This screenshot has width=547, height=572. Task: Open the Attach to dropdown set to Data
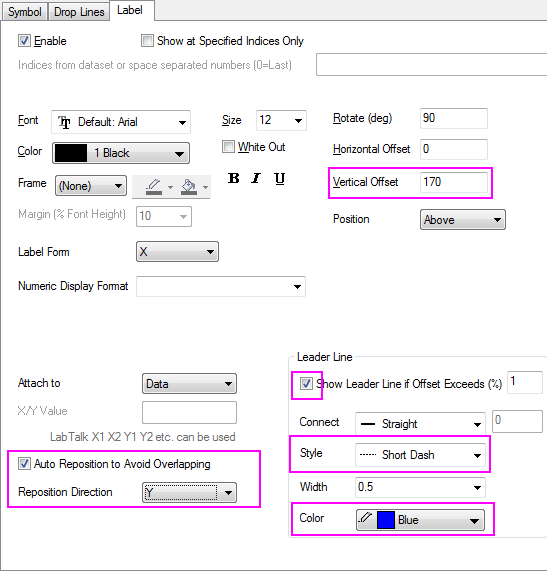[189, 383]
